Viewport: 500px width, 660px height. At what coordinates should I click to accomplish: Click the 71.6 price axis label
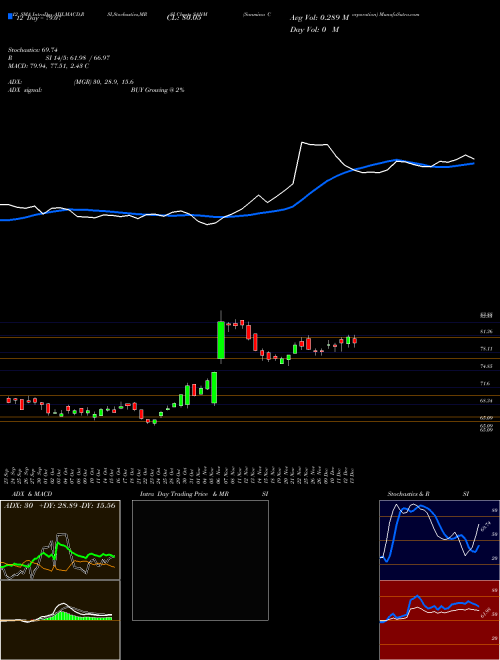pos(485,383)
